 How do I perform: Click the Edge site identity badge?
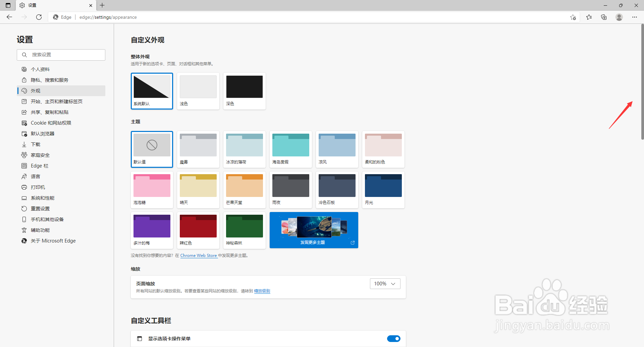(62, 17)
